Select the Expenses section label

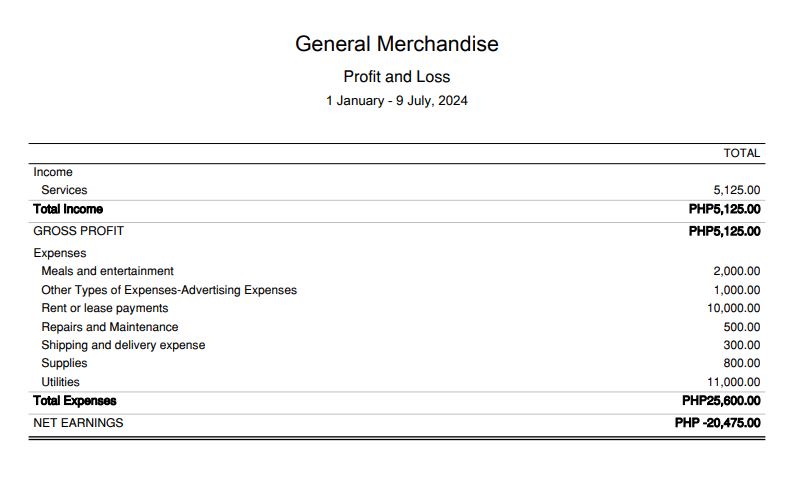click(x=60, y=253)
